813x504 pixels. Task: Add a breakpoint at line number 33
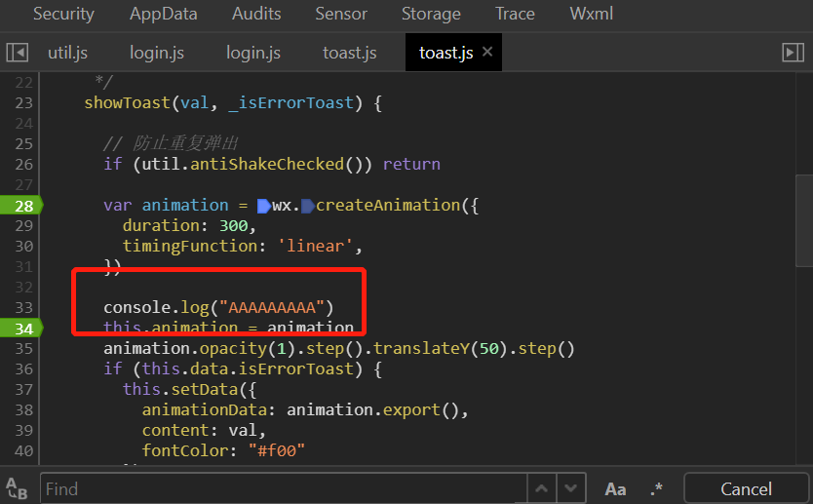[24, 308]
